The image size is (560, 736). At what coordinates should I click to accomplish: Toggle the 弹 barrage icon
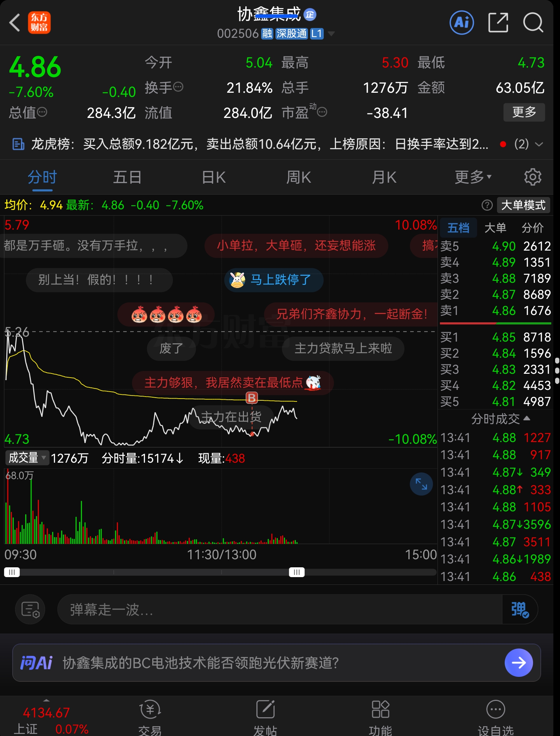coord(520,609)
